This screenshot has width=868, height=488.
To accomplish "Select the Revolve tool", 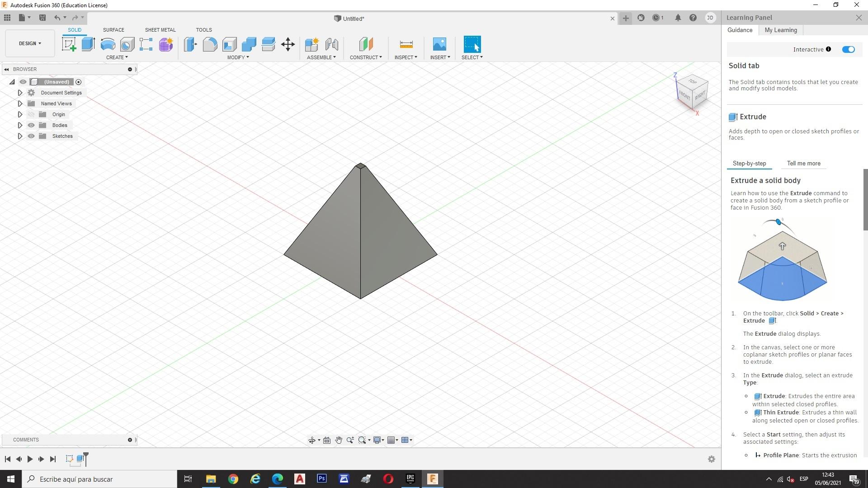I will pos(108,44).
